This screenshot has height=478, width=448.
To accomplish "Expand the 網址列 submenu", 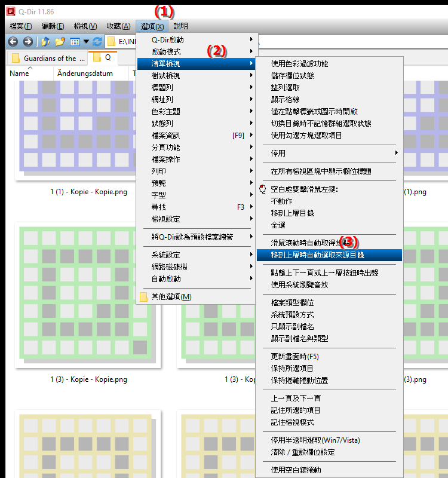I will 196,99.
